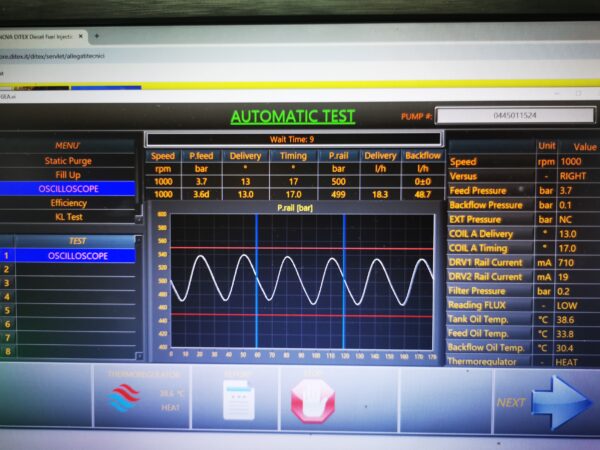Select test row 1 OSCILLOSCOPE
Screen dimensions: 600x450
(x=76, y=256)
